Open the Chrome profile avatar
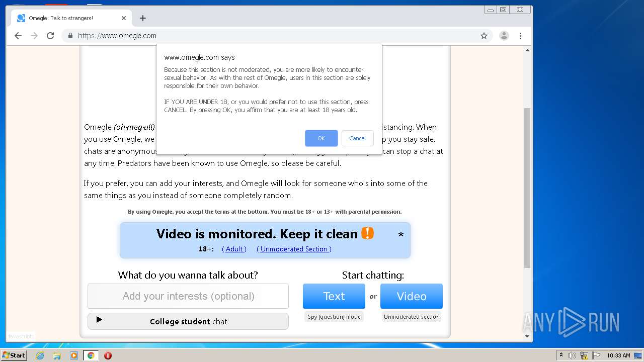Viewport: 644px width, 362px height. pos(504,36)
